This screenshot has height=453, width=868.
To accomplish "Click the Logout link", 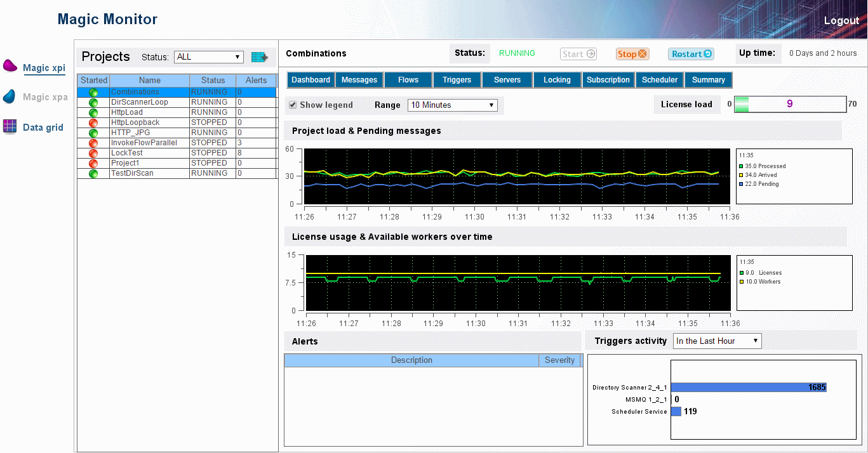I will tap(841, 20).
